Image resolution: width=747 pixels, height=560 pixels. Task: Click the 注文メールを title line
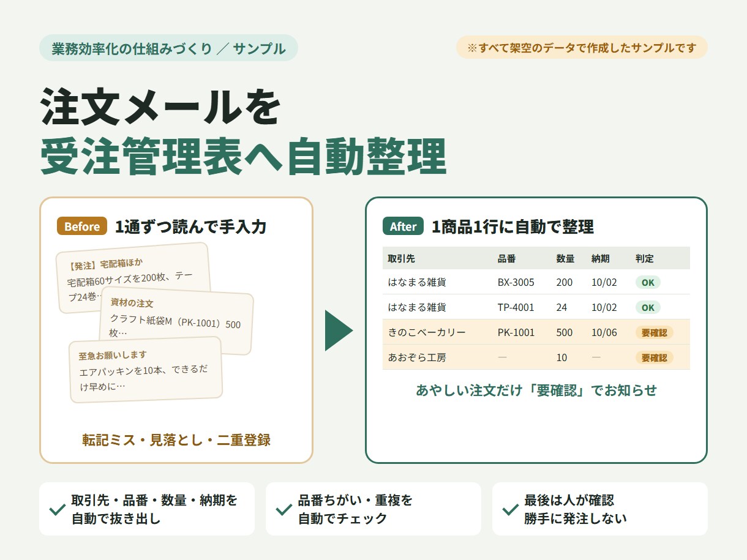160,107
